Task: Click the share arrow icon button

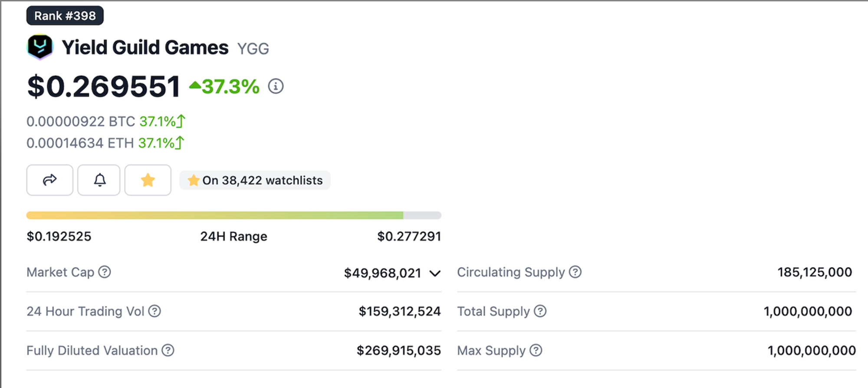Action: click(49, 180)
